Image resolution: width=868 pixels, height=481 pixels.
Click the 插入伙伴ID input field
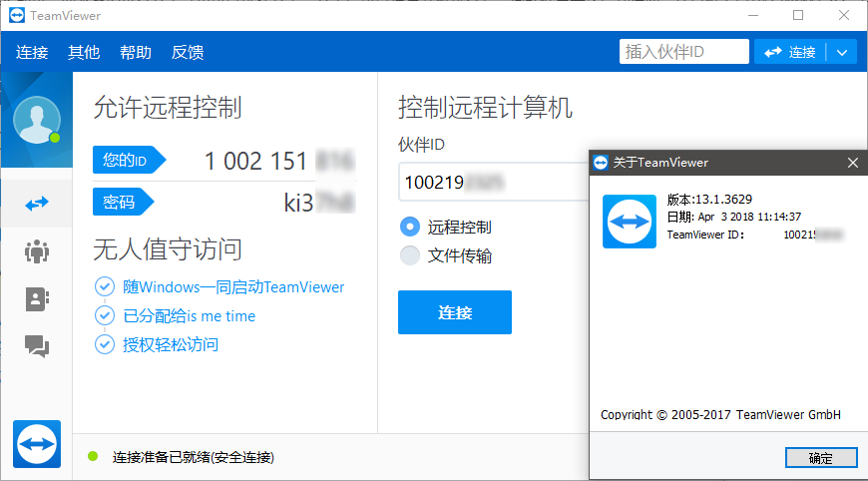click(683, 52)
